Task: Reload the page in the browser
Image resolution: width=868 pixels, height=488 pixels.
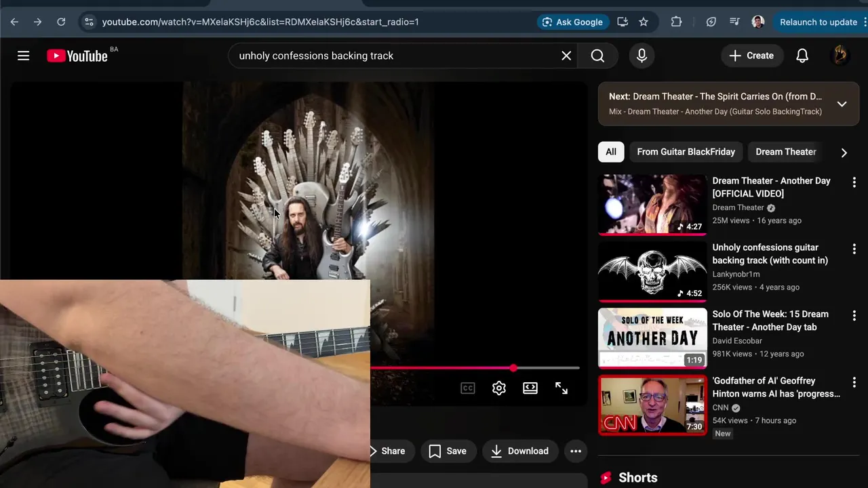Action: pos(61,22)
